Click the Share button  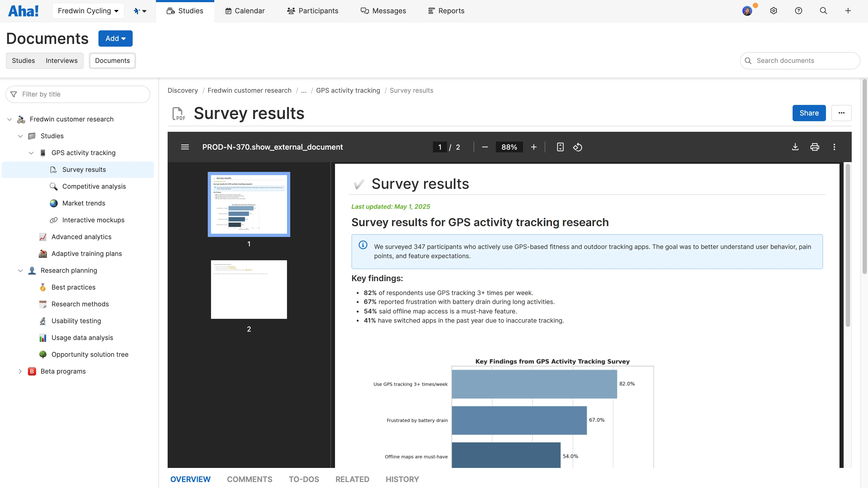pos(809,113)
